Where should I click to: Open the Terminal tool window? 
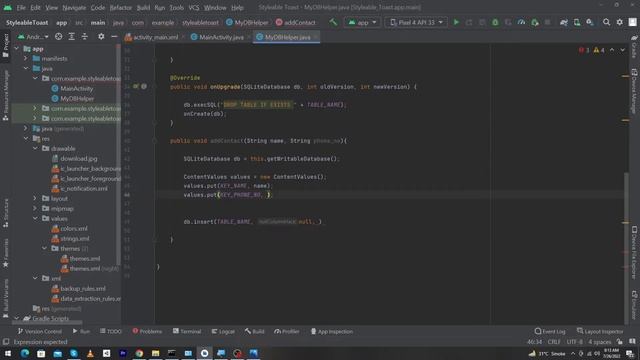(x=187, y=331)
